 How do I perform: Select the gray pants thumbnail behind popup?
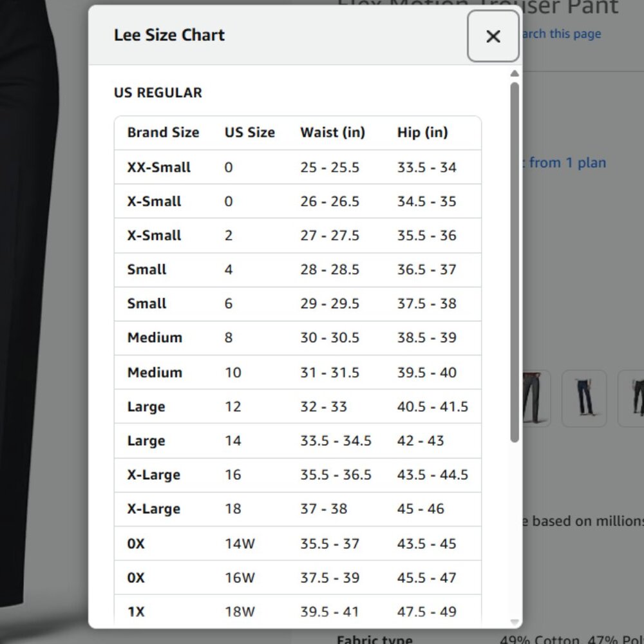click(x=536, y=399)
